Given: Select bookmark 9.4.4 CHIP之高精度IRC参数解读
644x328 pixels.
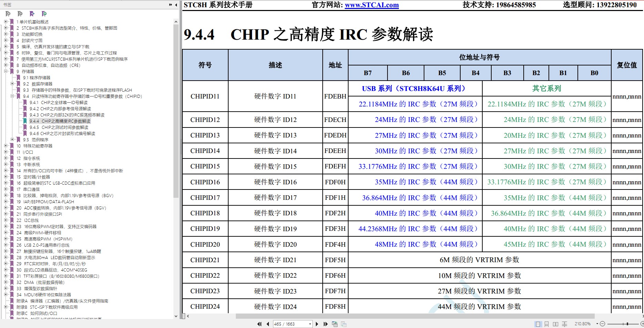Looking at the screenshot, I should (60, 121).
